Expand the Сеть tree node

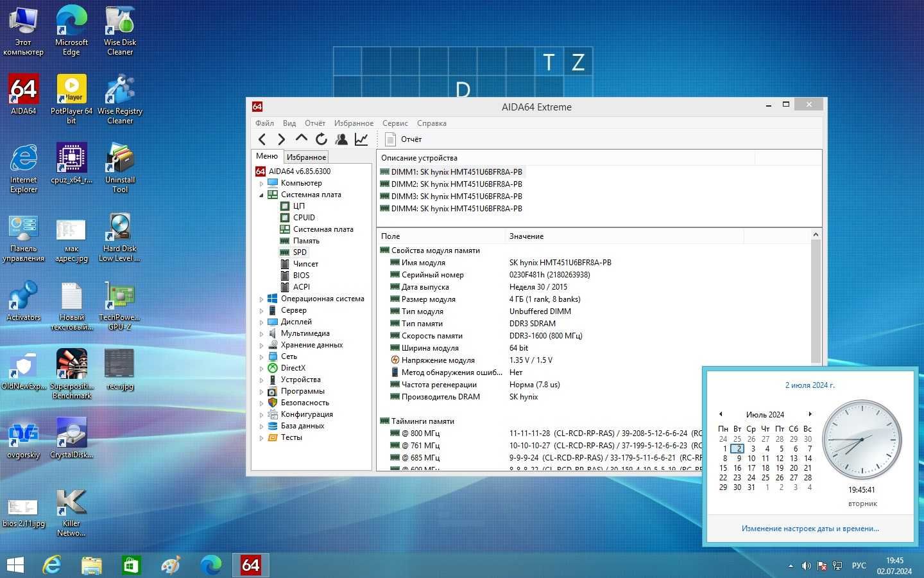[x=261, y=356]
